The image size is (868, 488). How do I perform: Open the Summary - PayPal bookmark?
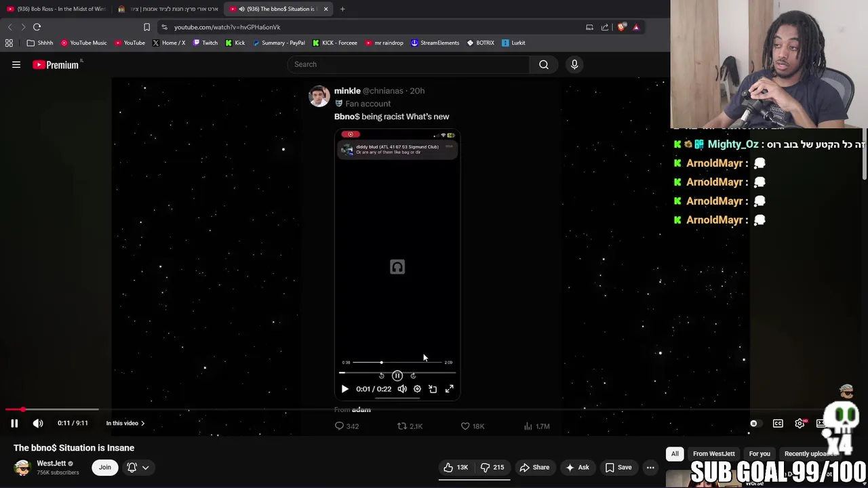tap(279, 43)
